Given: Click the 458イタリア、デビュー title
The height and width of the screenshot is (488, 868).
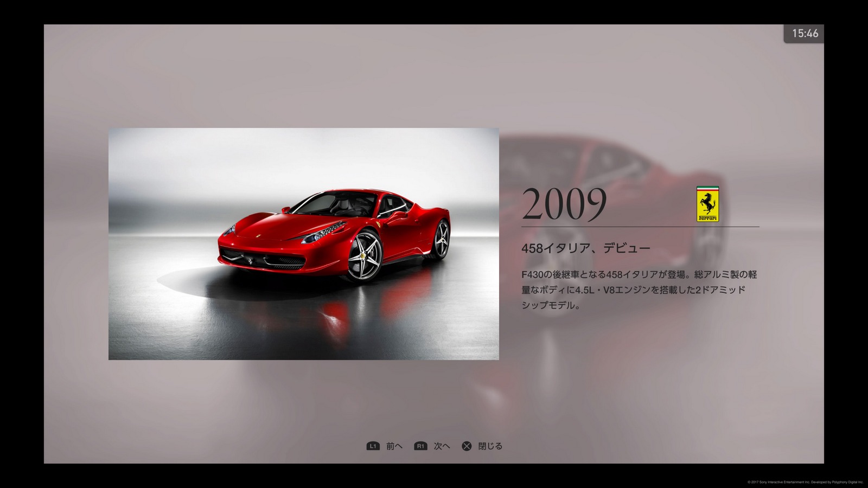Looking at the screenshot, I should pos(585,248).
